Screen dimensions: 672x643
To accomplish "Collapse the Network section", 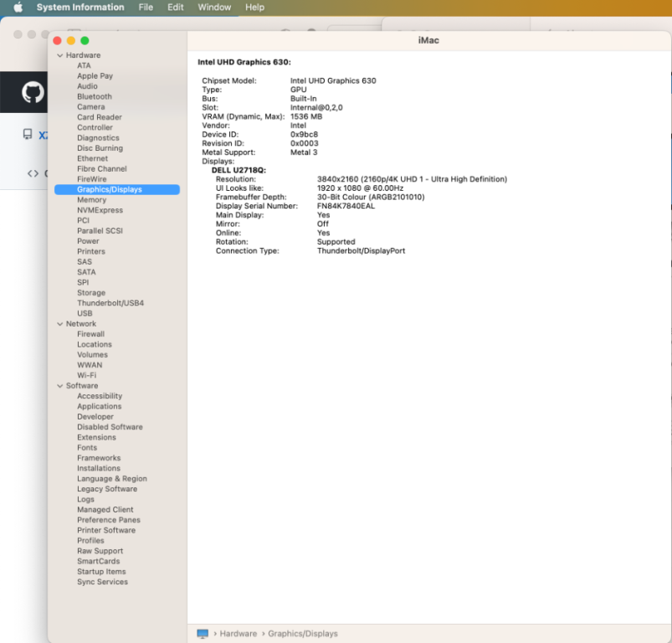I will pyautogui.click(x=59, y=324).
